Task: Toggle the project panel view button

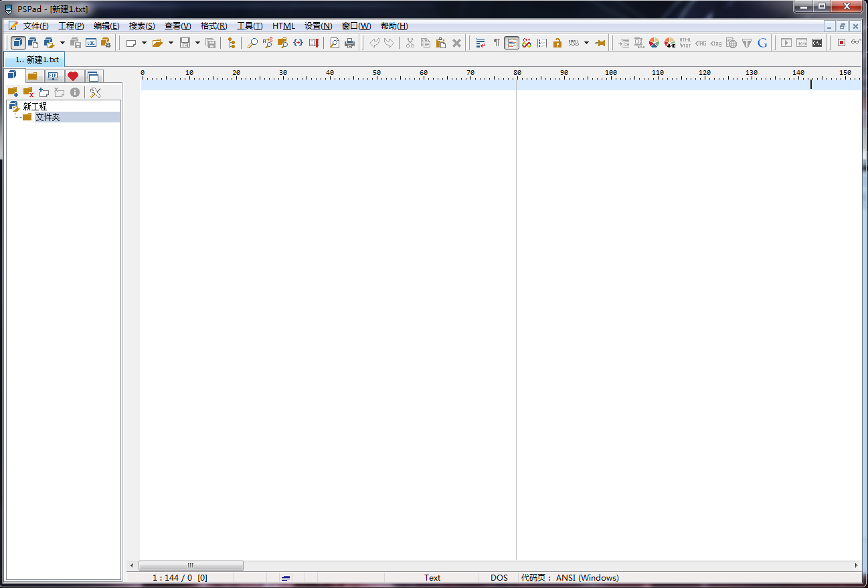Action: pyautogui.click(x=19, y=43)
